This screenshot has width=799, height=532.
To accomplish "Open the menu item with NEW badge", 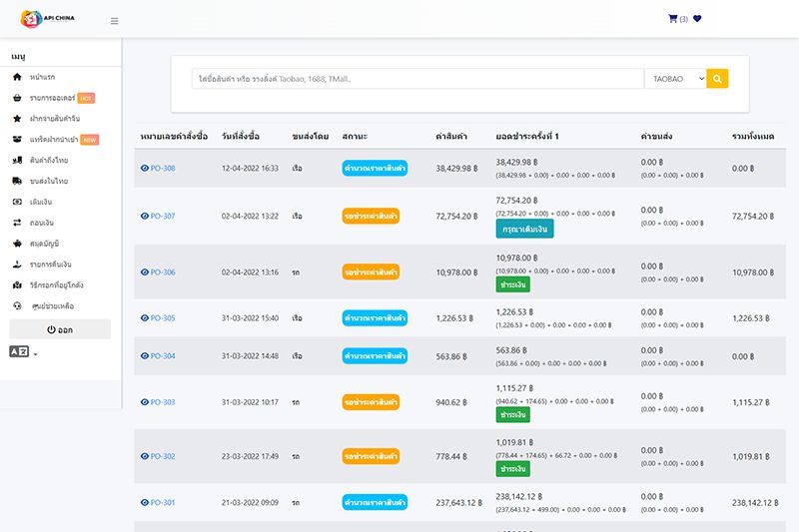I will pos(55,140).
